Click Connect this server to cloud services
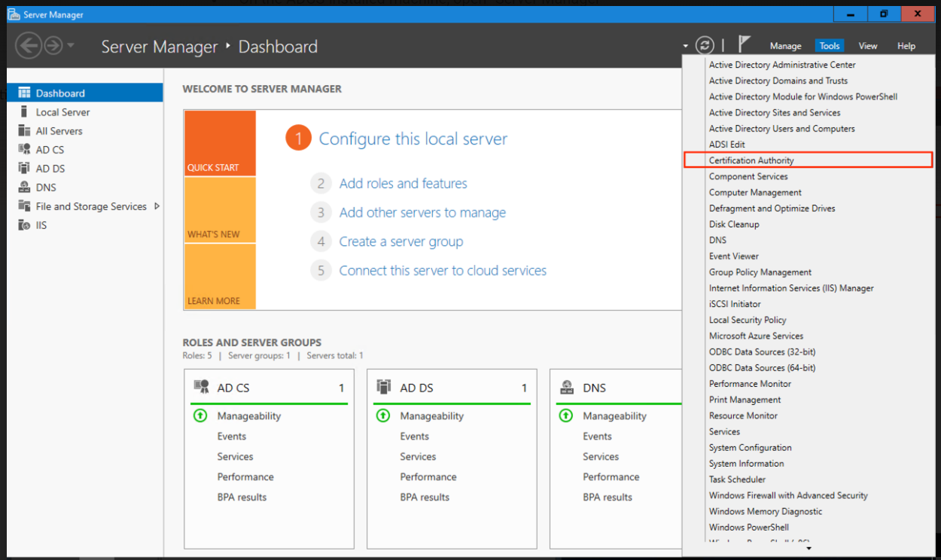This screenshot has height=560, width=941. click(443, 270)
